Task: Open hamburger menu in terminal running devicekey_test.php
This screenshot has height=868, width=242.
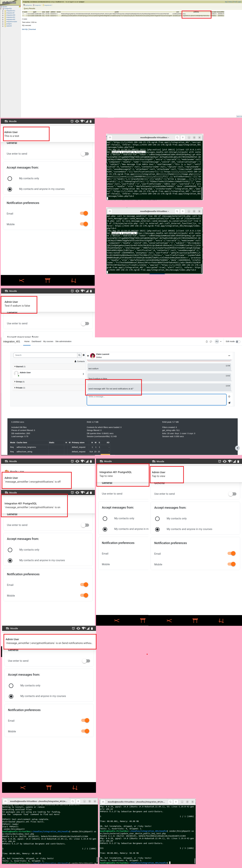Action: 78,801
